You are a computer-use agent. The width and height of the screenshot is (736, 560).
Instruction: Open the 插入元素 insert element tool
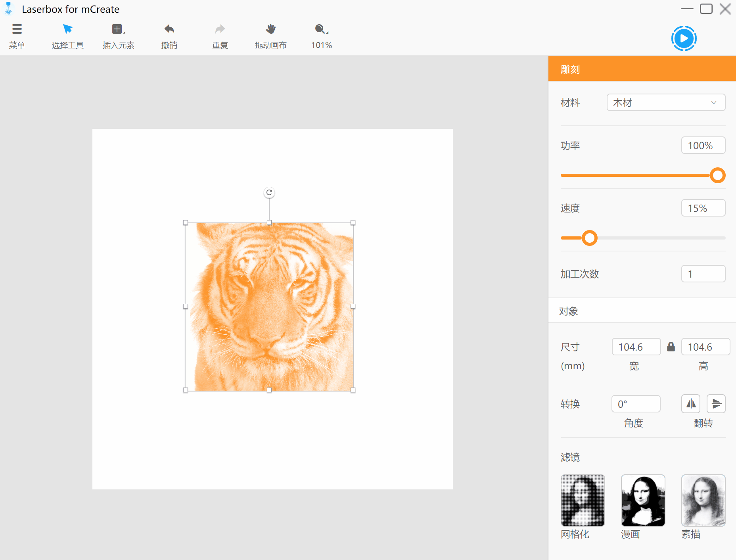click(x=118, y=35)
